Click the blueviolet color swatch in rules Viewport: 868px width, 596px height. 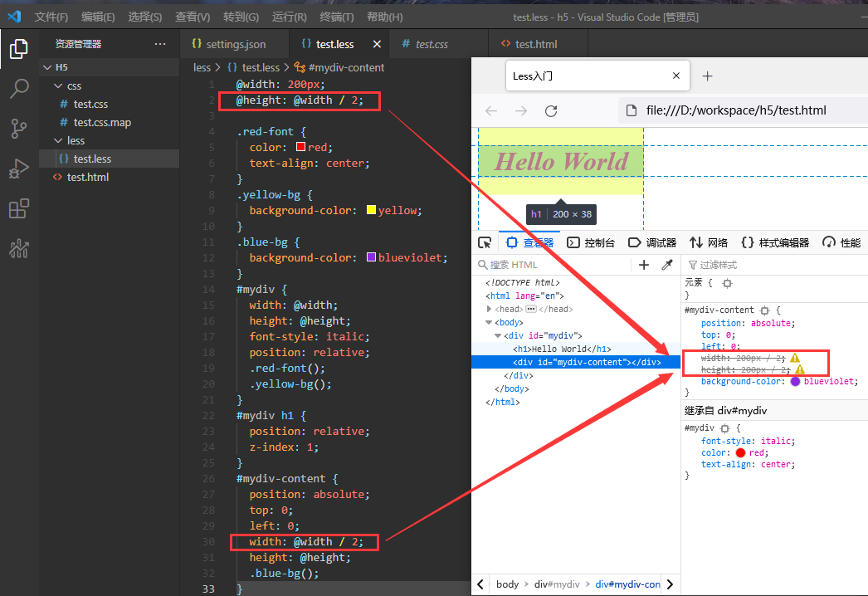796,381
